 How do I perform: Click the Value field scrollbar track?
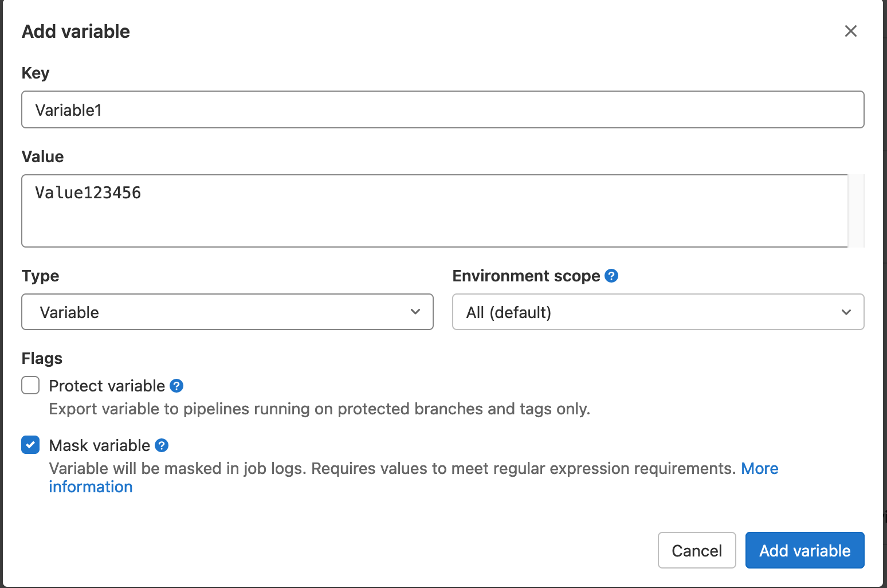pos(856,211)
